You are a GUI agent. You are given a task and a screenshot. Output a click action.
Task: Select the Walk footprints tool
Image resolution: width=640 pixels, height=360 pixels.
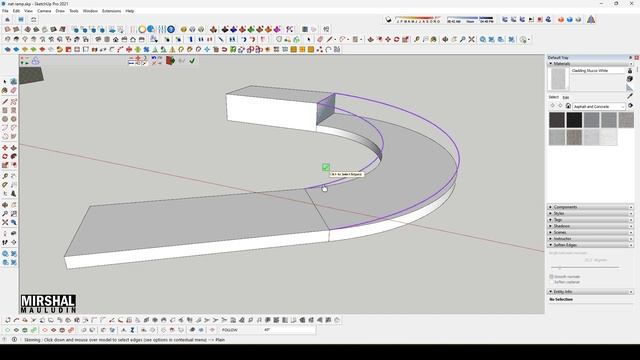pyautogui.click(x=5, y=242)
